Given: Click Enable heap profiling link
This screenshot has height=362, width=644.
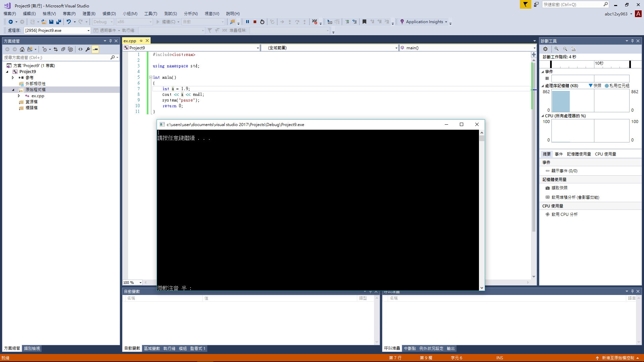Looking at the screenshot, I should 575,197.
